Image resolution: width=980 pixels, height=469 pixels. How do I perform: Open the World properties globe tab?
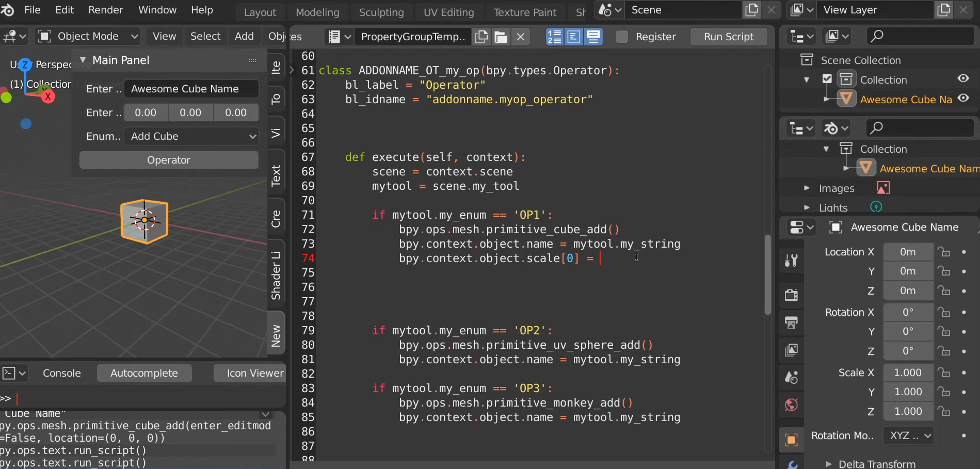coord(791,405)
